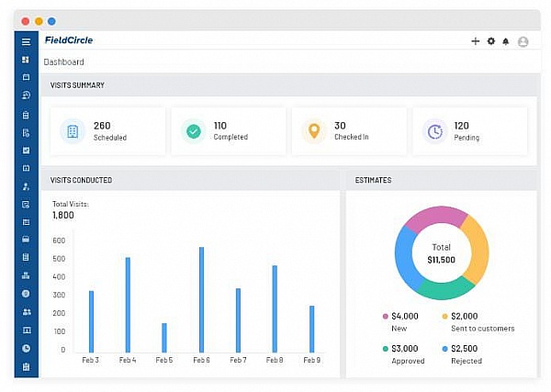Click the briefcase icon in sidebar
551x392 pixels.
pyautogui.click(x=26, y=240)
